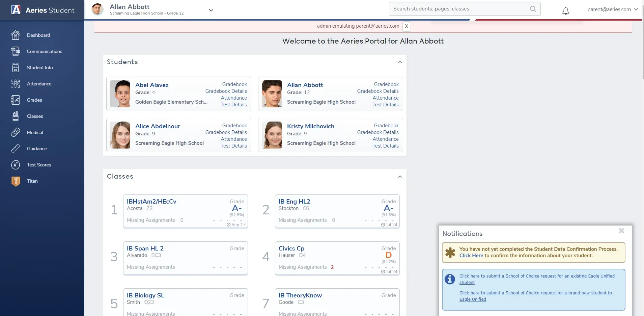The width and height of the screenshot is (644, 316).
Task: Open School of Choice brand new student link
Action: pyautogui.click(x=536, y=296)
